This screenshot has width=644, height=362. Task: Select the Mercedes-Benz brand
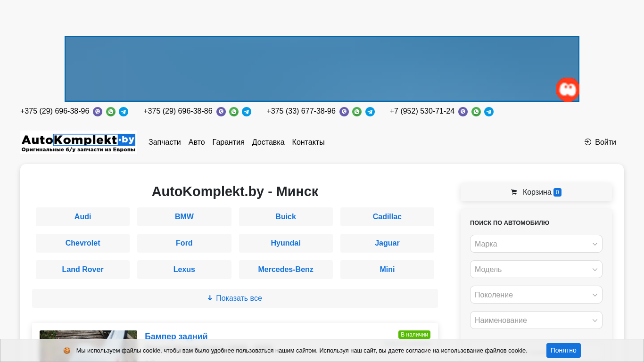tap(286, 270)
